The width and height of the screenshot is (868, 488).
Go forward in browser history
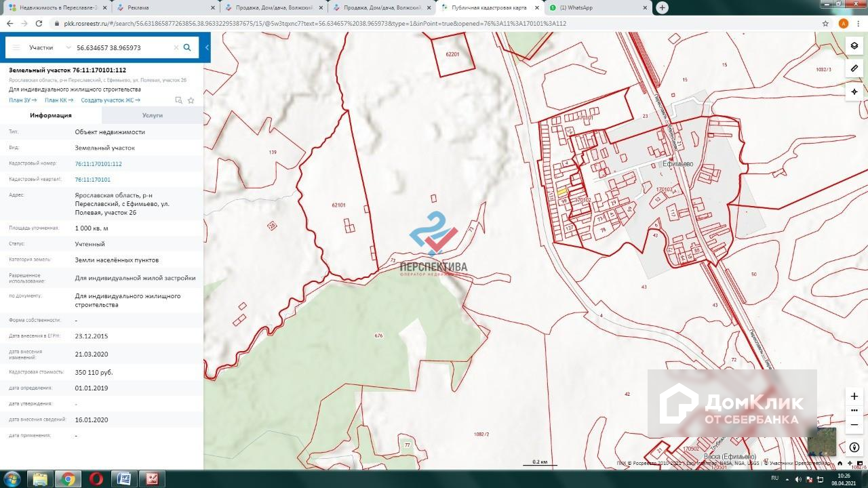click(x=24, y=23)
